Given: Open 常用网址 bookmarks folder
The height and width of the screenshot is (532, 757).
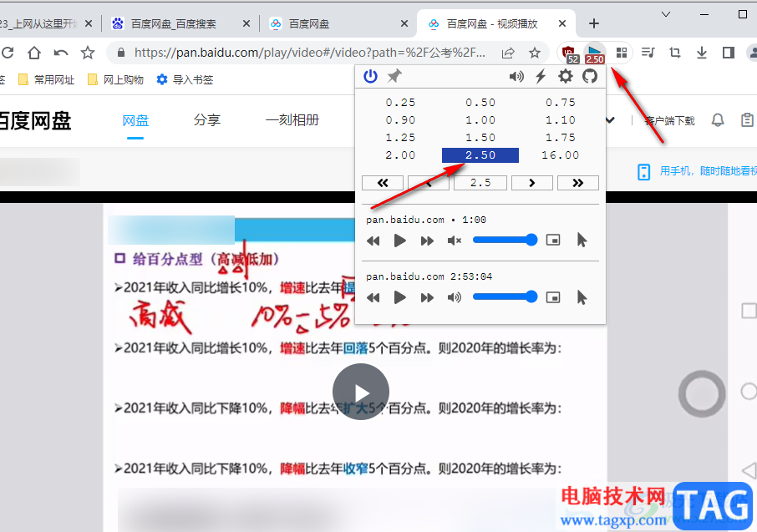Looking at the screenshot, I should point(46,79).
